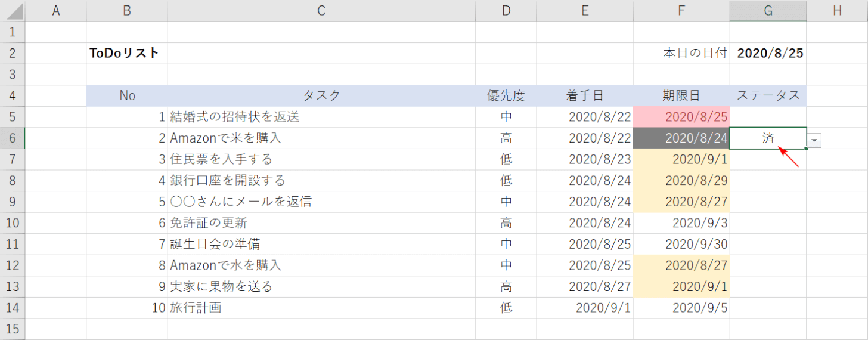Select task Amazonで水を購入
This screenshot has width=868, height=340.
(321, 265)
